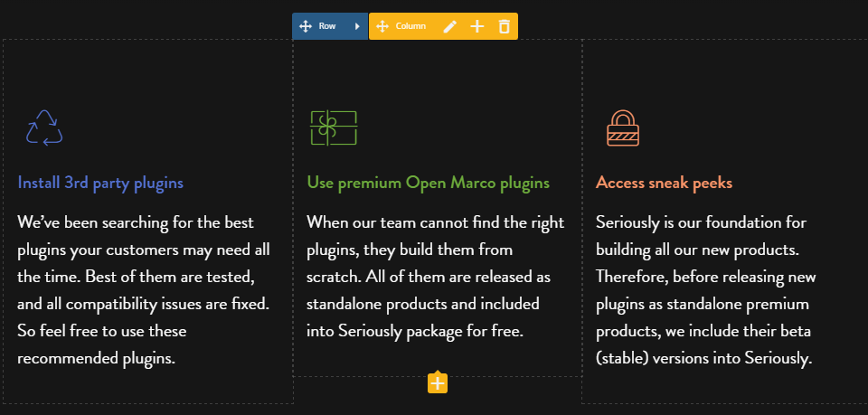Screen dimensions: 868x415
Task: Delete the column using the trash icon
Action: 504,26
